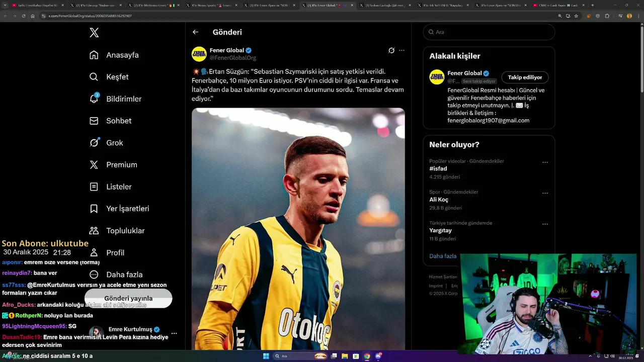Viewport: 644px width, 362px height.
Task: Open Microsoft Store from taskbar
Action: 356,356
